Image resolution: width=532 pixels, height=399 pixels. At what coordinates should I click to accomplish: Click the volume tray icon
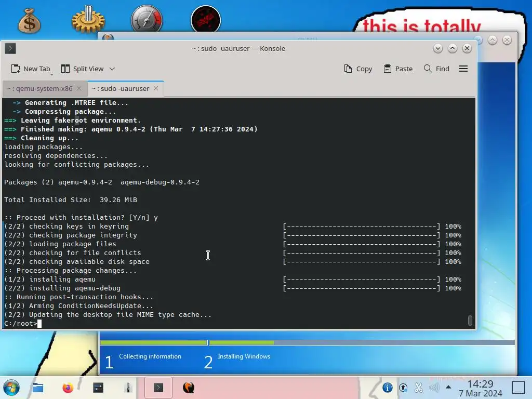pyautogui.click(x=434, y=388)
